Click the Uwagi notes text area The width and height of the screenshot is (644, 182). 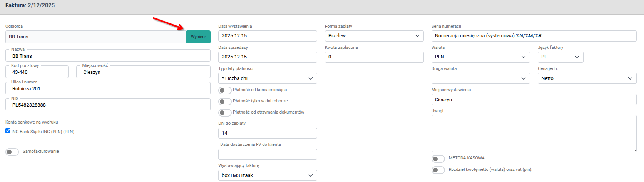534,133
